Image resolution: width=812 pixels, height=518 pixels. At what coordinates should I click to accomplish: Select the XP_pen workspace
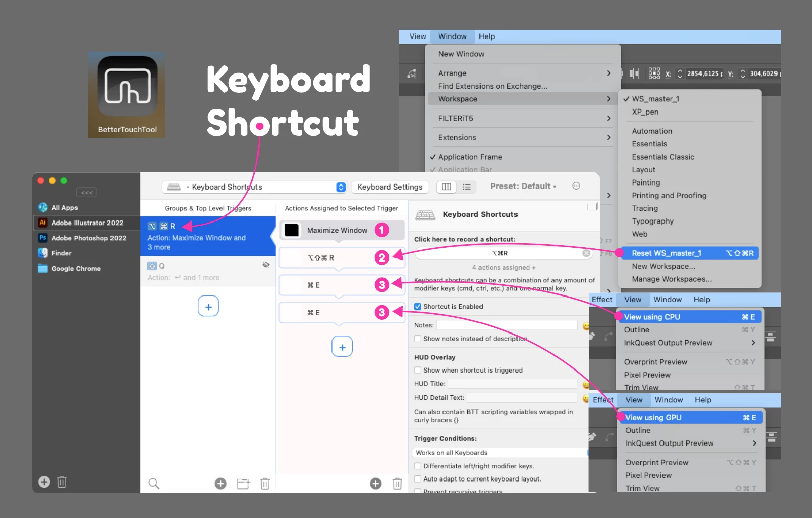point(690,112)
